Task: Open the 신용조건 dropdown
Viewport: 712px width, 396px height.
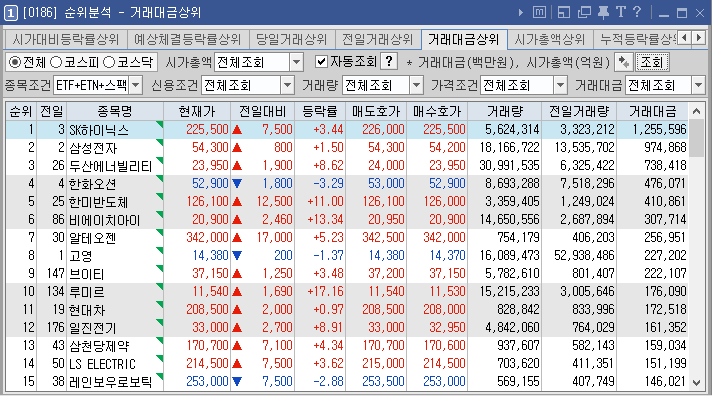Action: (287, 85)
